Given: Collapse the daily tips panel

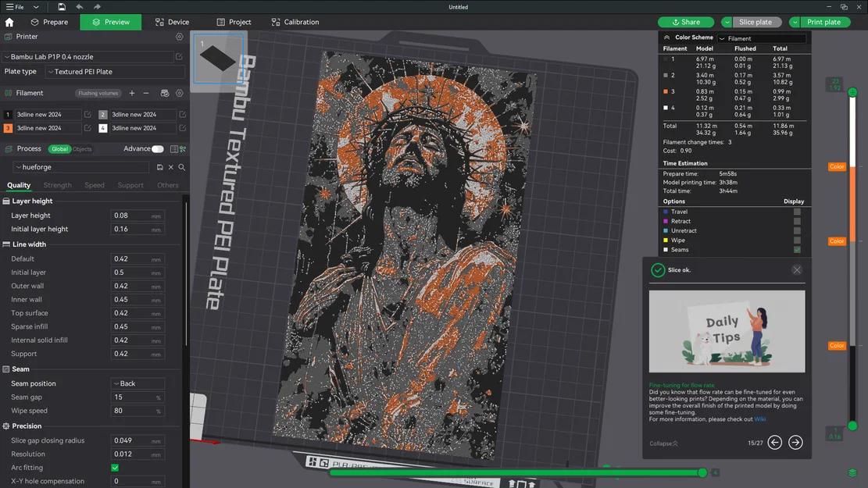Looking at the screenshot, I should tap(663, 443).
